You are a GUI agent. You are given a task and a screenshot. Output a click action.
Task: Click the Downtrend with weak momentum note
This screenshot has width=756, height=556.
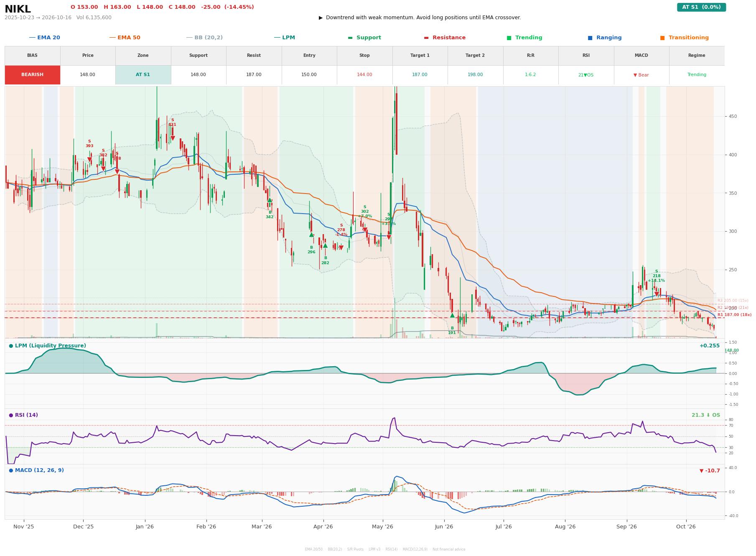coord(420,18)
